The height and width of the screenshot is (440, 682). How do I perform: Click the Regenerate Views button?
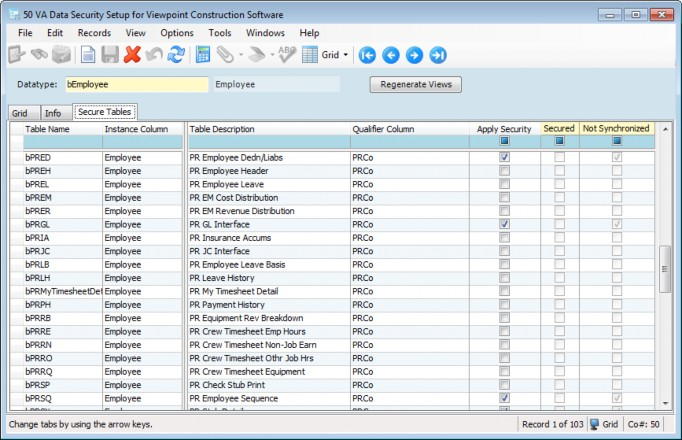click(416, 84)
